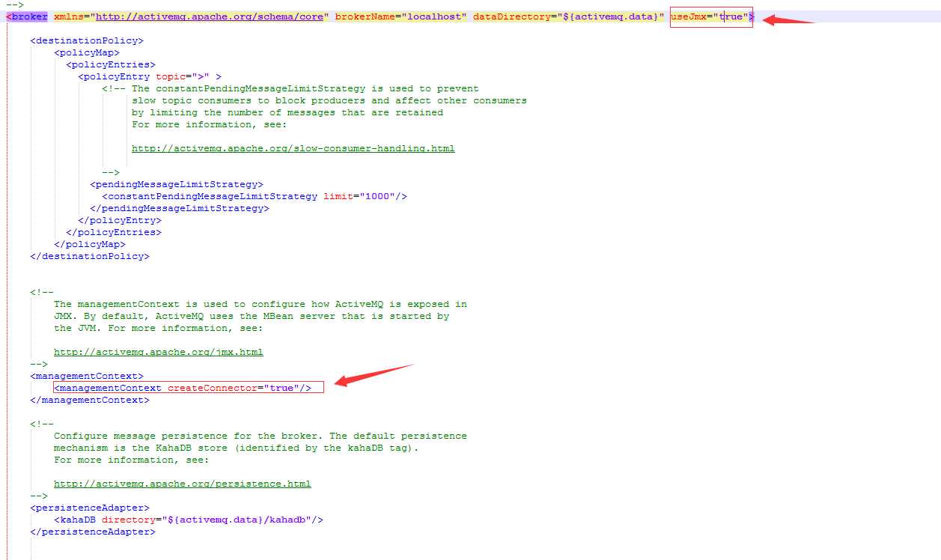
Task: Click the policyEntry topic=">" line
Action: [150, 76]
